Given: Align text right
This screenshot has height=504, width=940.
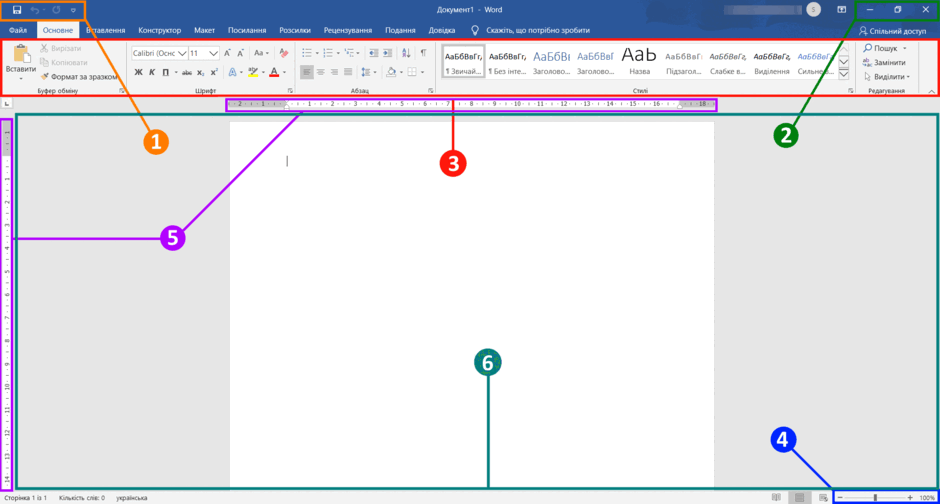Looking at the screenshot, I should point(335,73).
